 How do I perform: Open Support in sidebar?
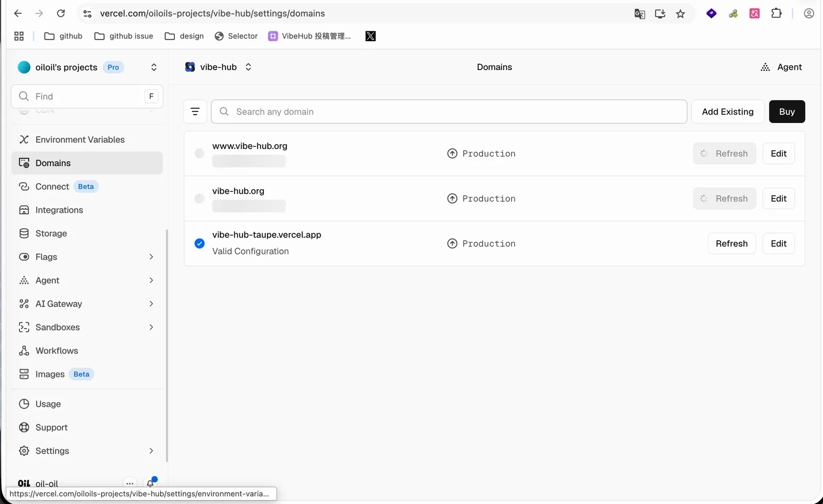[87, 427]
